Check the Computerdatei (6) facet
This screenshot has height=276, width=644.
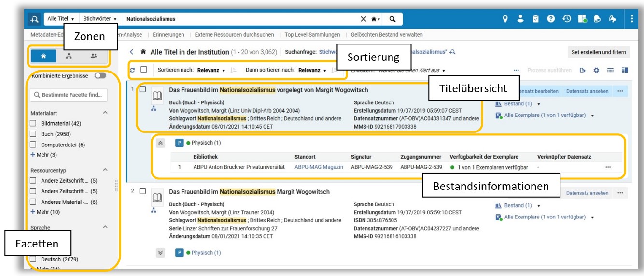[33, 145]
